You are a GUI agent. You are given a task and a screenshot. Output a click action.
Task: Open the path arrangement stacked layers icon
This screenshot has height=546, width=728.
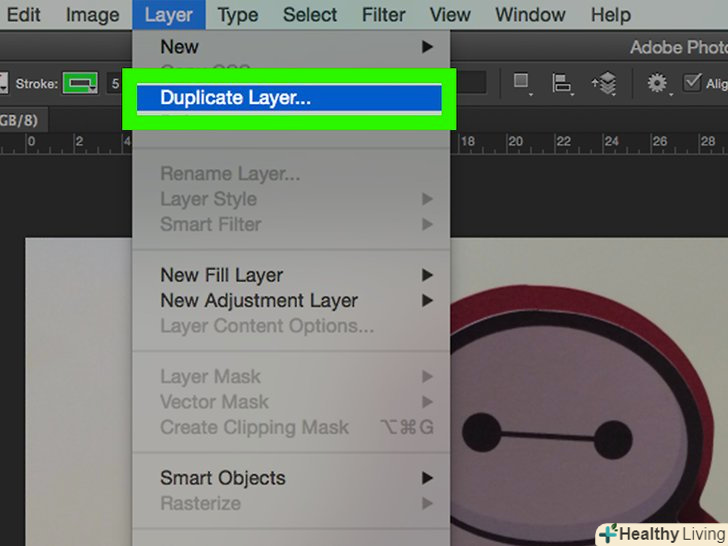click(604, 84)
